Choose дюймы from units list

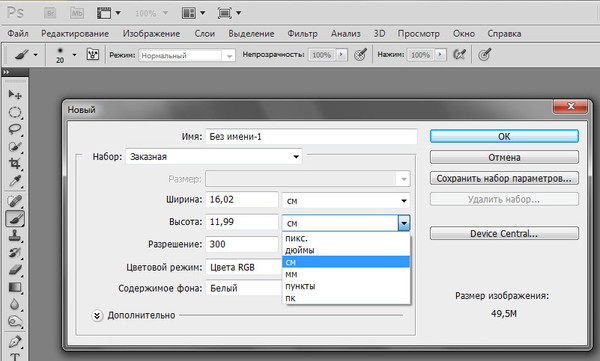tap(346, 250)
